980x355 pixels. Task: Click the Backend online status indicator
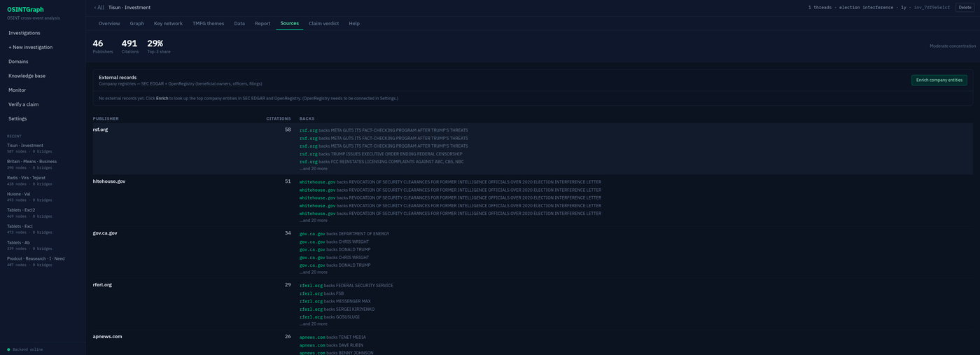coord(25,349)
